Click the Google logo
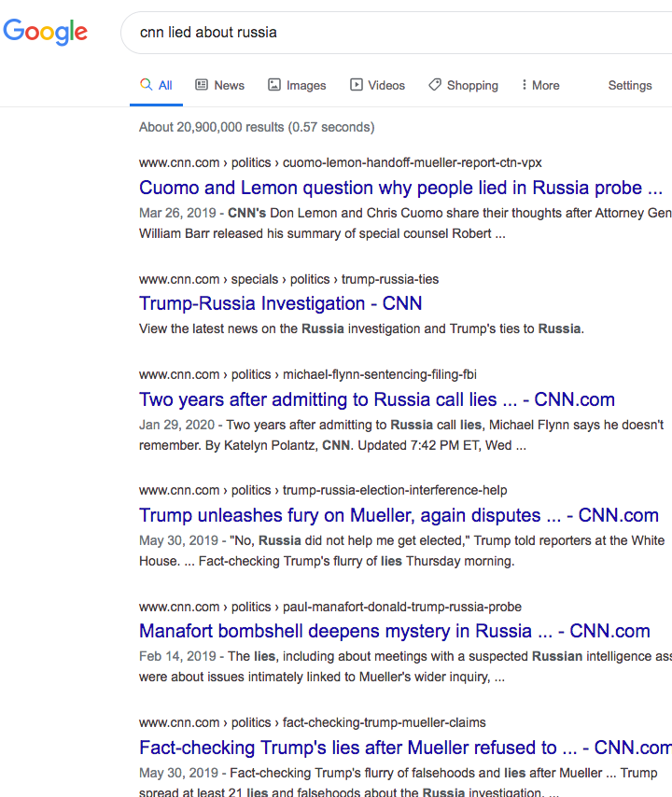The width and height of the screenshot is (672, 797). click(45, 32)
